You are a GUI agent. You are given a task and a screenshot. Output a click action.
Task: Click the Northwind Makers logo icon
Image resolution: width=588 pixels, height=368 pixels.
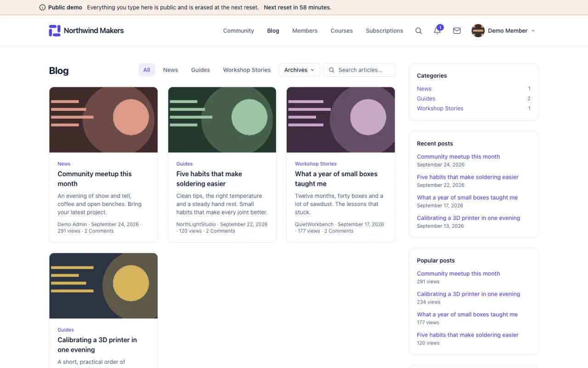[55, 31]
